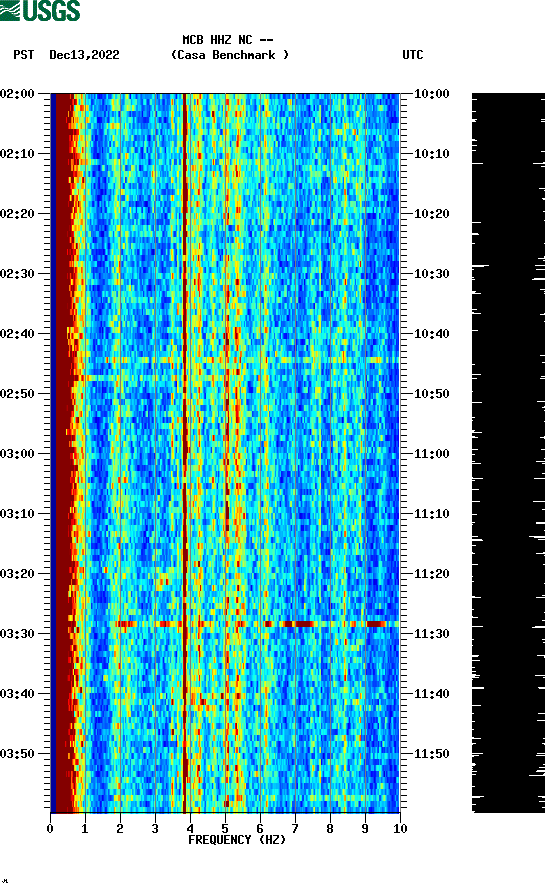Click the '10:20' UTC time label
The height and width of the screenshot is (892, 552).
point(431,214)
